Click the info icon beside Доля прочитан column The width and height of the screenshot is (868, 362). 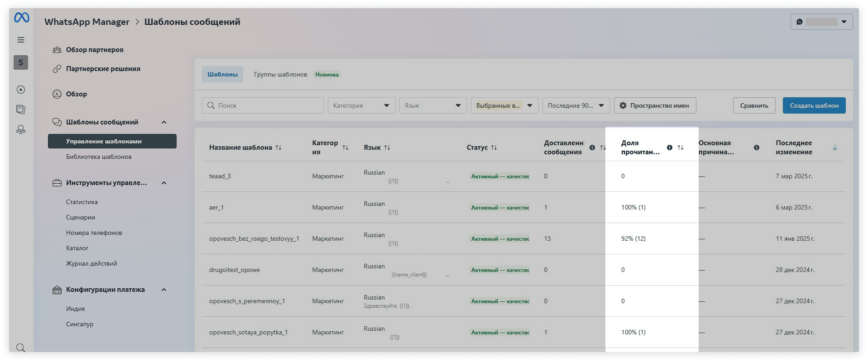(670, 148)
